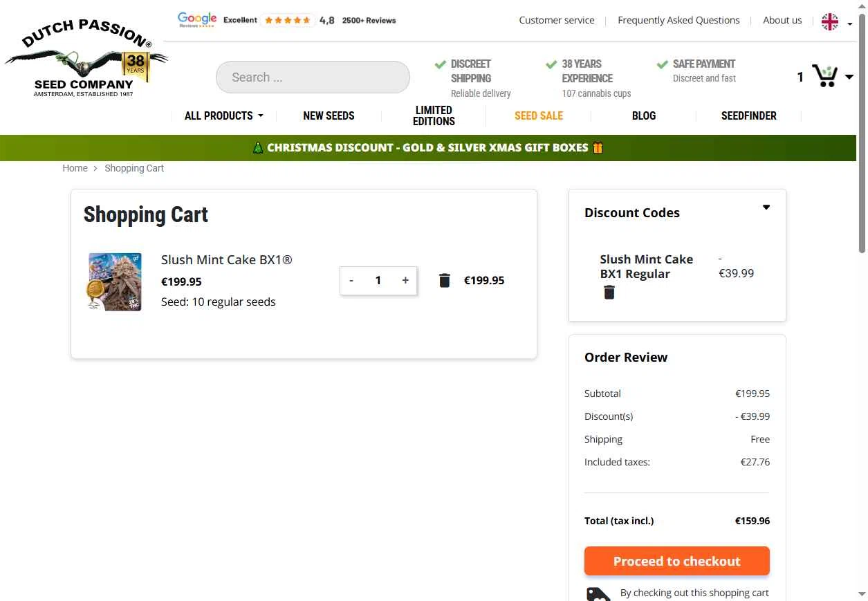Open the Slush Mint Cake product thumbnail
Image resolution: width=868 pixels, height=601 pixels.
[x=115, y=281]
